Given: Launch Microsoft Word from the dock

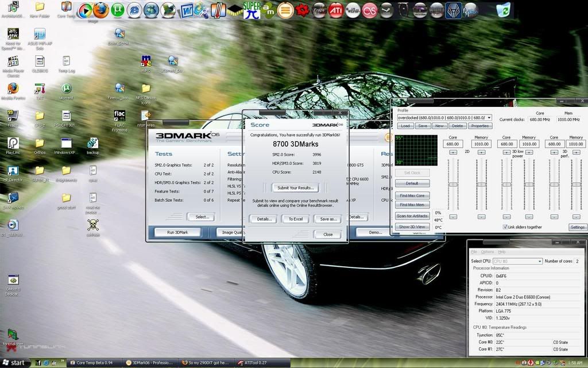Looking at the screenshot, I should (x=185, y=10).
